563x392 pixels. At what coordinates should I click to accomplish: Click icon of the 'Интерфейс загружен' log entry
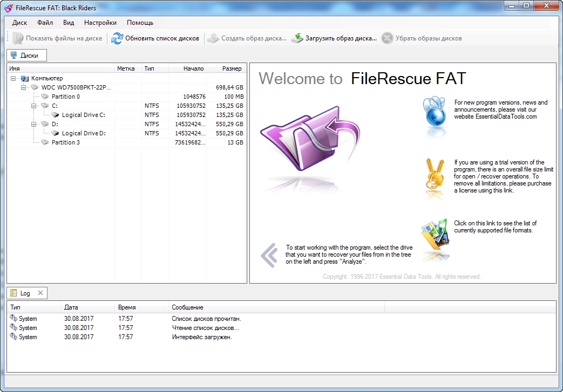pos(13,336)
